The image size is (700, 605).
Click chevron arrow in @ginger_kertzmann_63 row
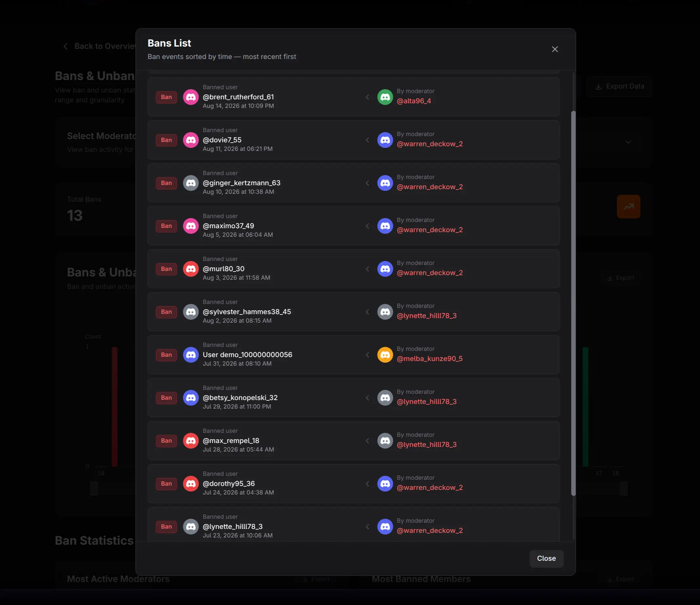(367, 183)
